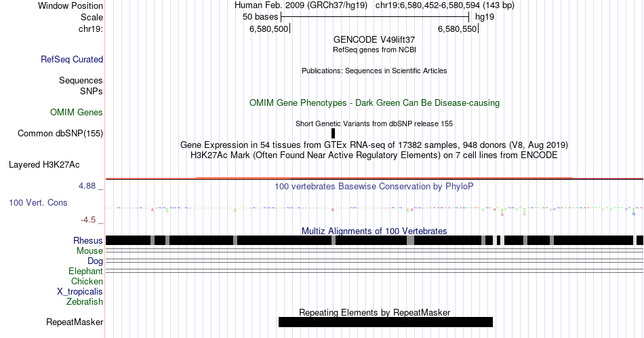
Task: Click the 6,580,550 ruler position
Action: coord(458,29)
